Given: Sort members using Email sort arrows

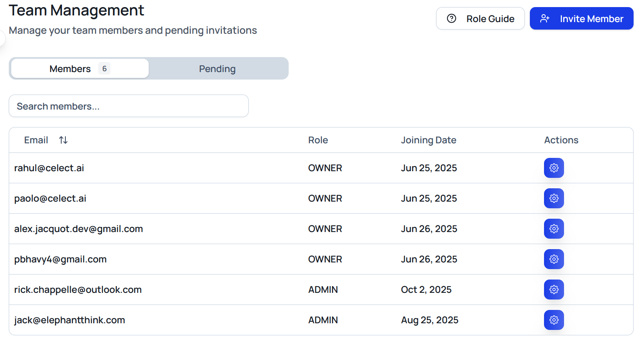Looking at the screenshot, I should 63,140.
